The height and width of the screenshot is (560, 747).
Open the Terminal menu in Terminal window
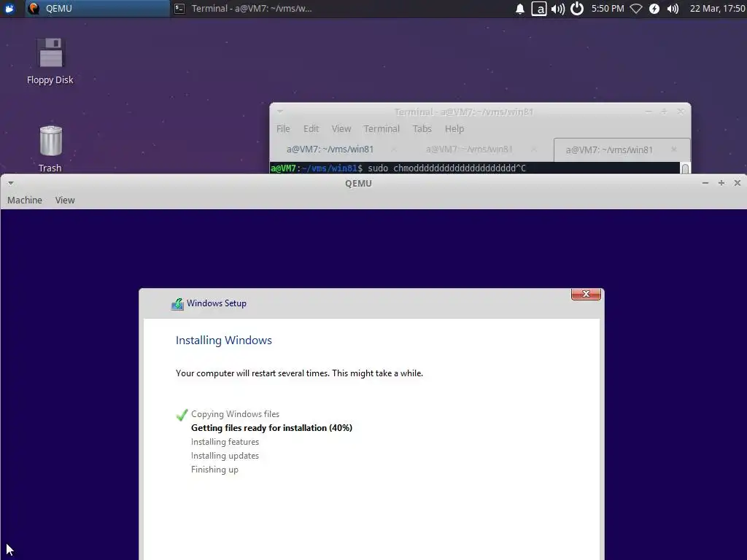coord(382,128)
